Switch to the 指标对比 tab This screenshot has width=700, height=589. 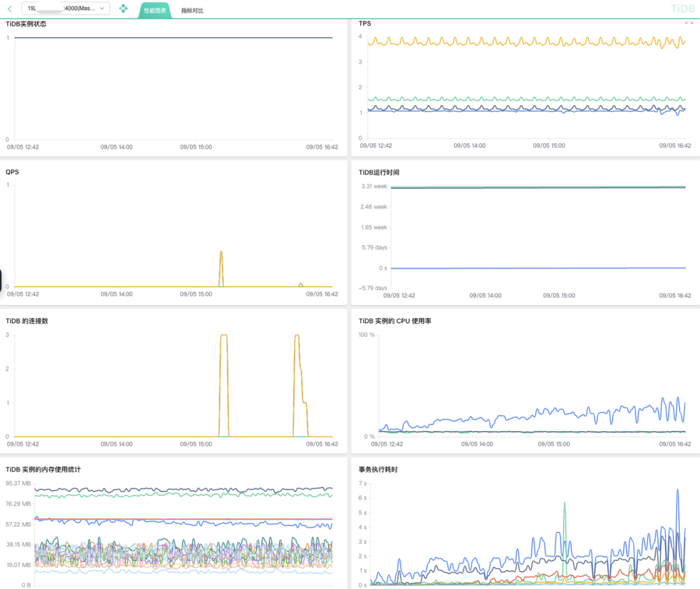point(192,10)
